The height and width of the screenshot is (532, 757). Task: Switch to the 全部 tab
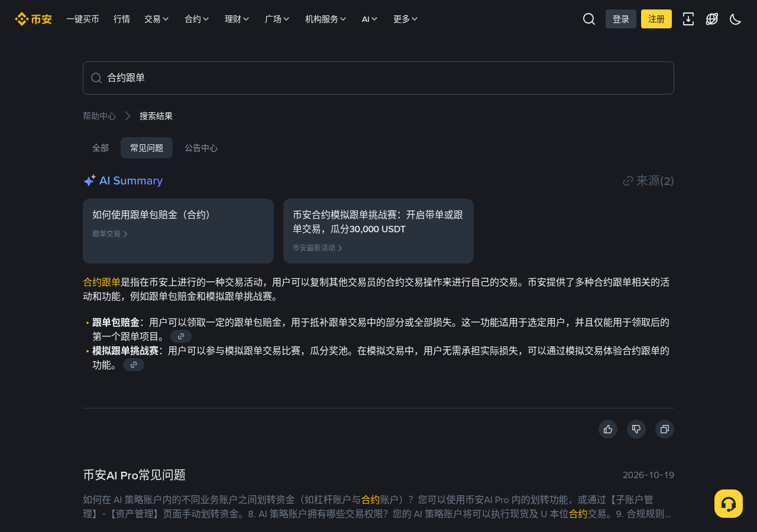pyautogui.click(x=101, y=148)
